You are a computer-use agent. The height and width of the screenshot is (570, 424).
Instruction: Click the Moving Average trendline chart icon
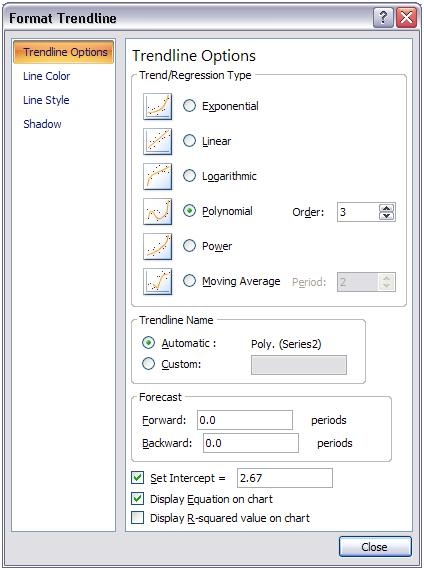(x=157, y=281)
